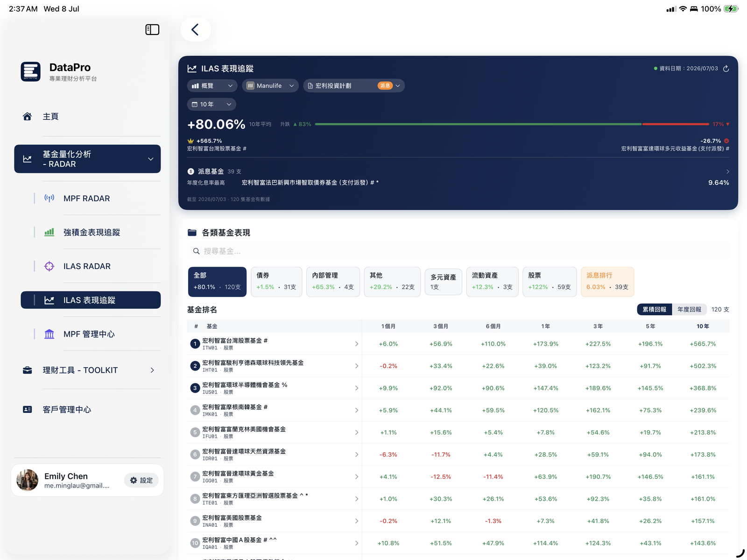The height and width of the screenshot is (560, 747).
Task: Click the 理財工具 briefcase icon
Action: 28,370
